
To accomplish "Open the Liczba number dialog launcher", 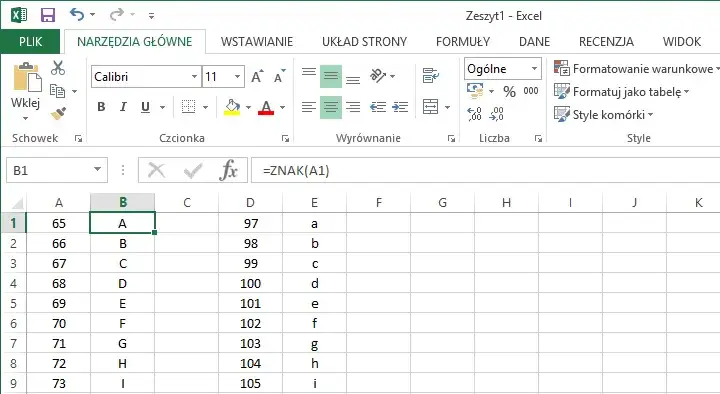I will [x=538, y=138].
